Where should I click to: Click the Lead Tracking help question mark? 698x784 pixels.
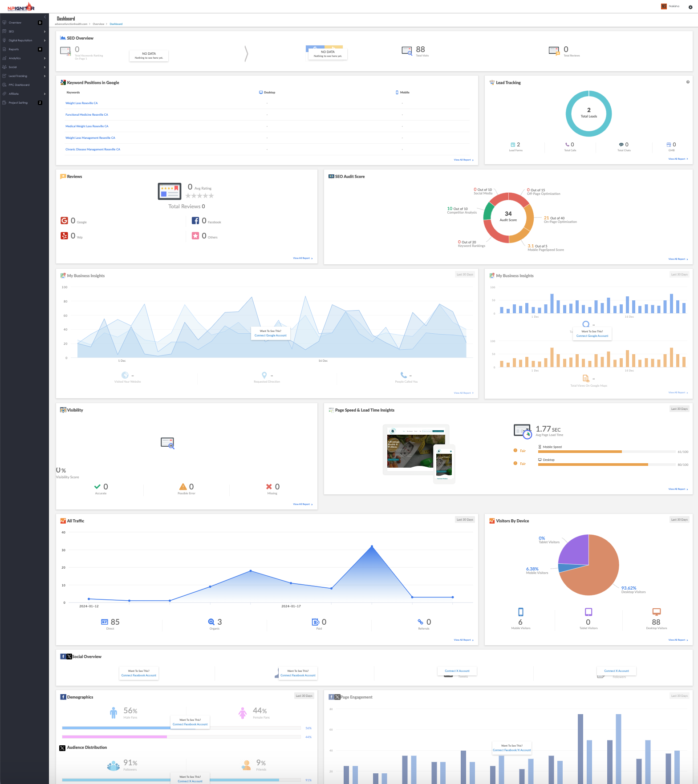click(x=688, y=82)
